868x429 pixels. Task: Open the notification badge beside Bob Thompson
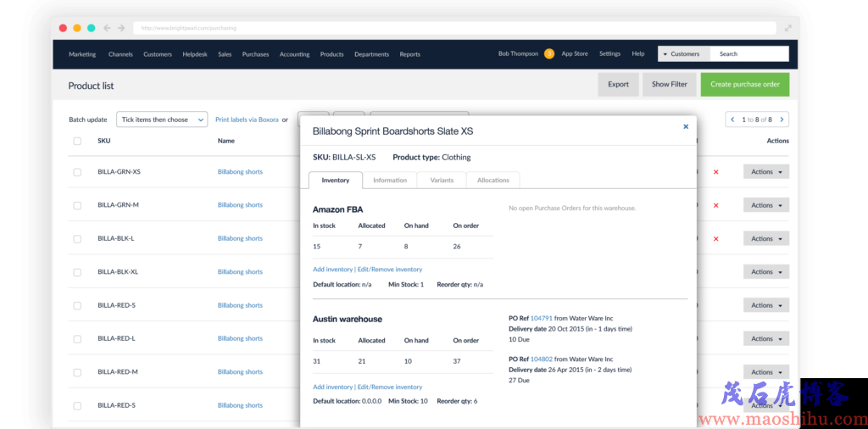coord(549,53)
